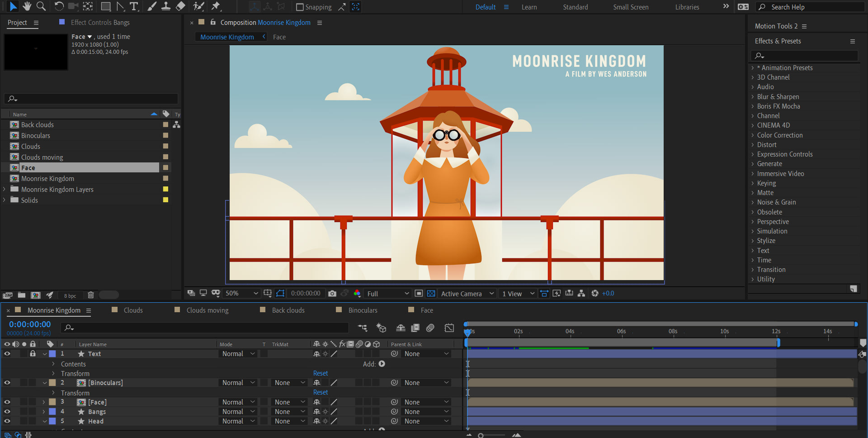Expand the Solids folder
This screenshot has width=868, height=438.
click(x=4, y=200)
